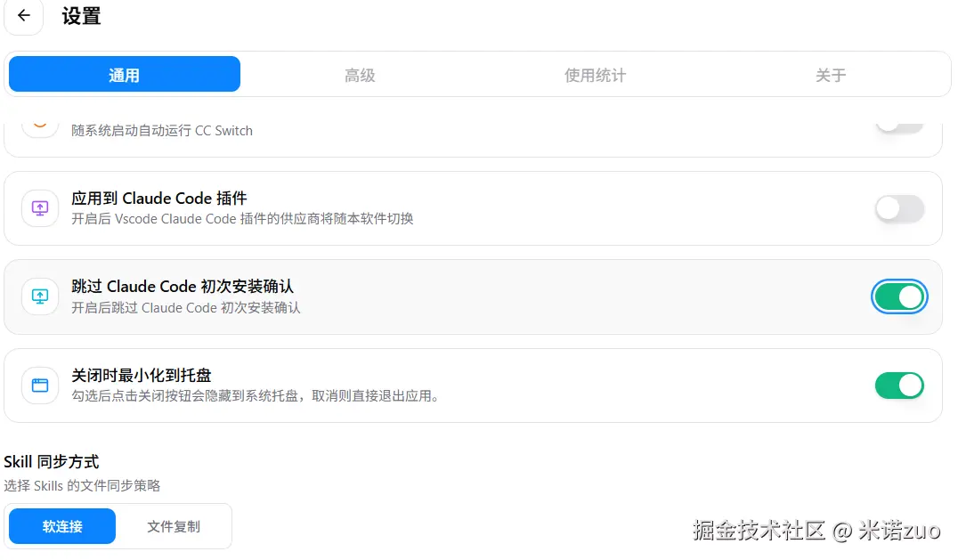The image size is (958, 560).
Task: Click the 关闭时最小化到托盘 title
Action: tap(142, 375)
